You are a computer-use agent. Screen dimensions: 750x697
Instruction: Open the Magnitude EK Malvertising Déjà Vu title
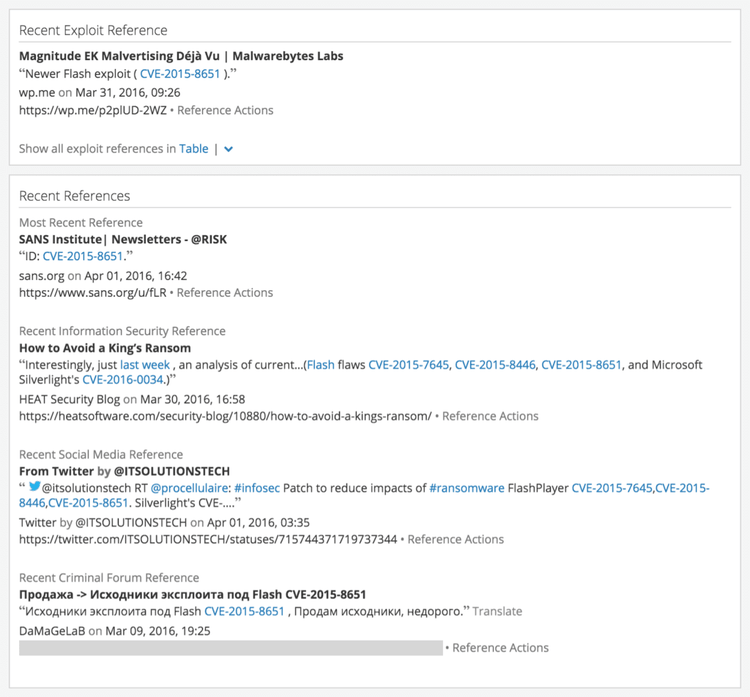click(x=181, y=56)
